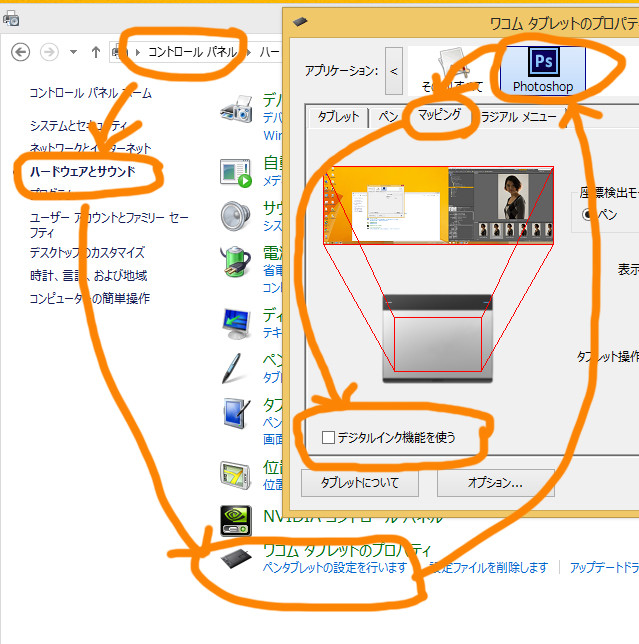The width and height of the screenshot is (639, 644).
Task: Select the 'その他すべて' application icon
Action: [452, 70]
